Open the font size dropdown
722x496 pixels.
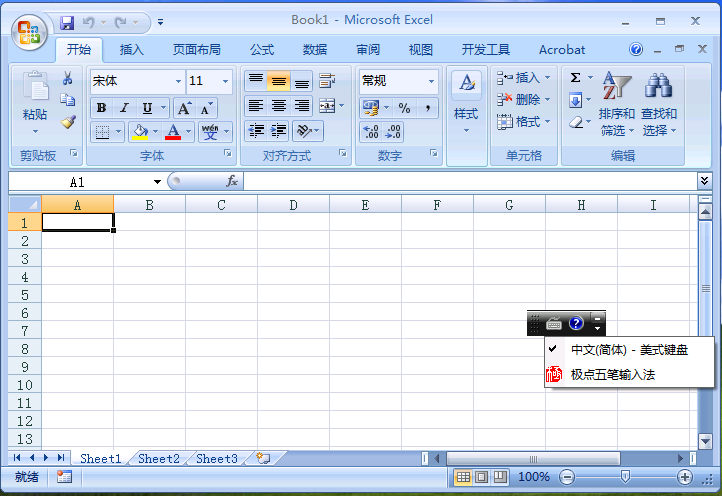point(225,82)
